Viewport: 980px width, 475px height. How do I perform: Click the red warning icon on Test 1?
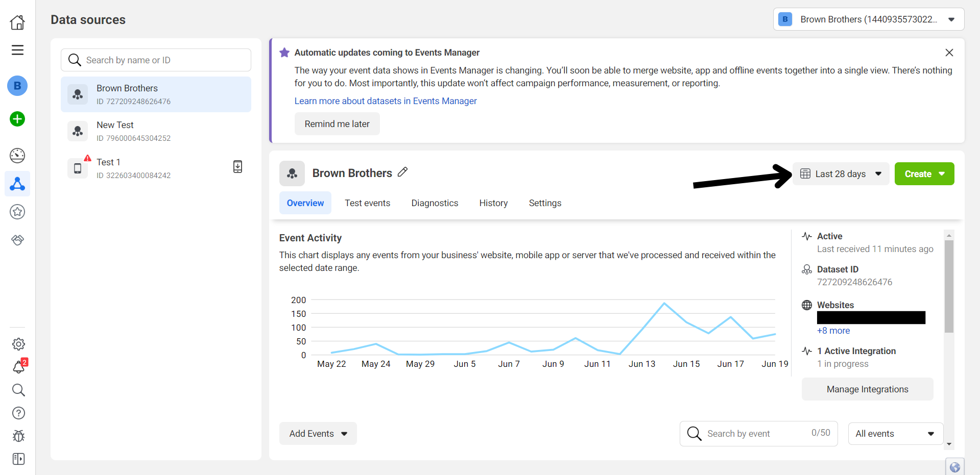(88, 158)
